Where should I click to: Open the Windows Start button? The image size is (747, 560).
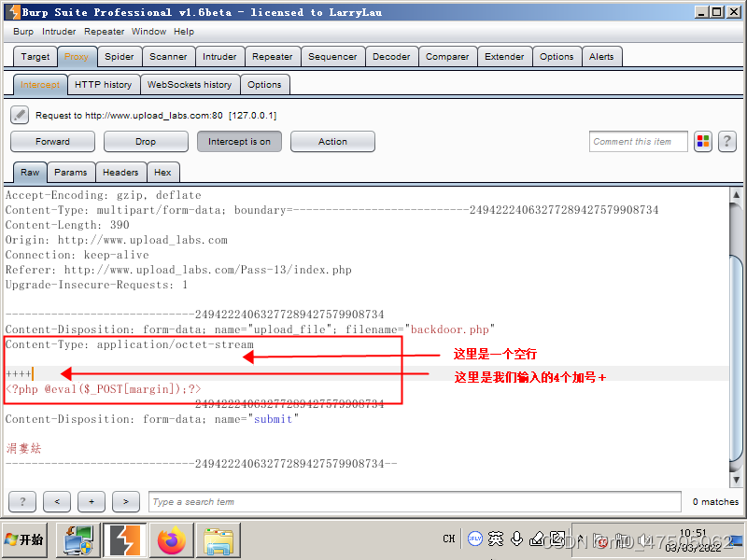pos(24,539)
